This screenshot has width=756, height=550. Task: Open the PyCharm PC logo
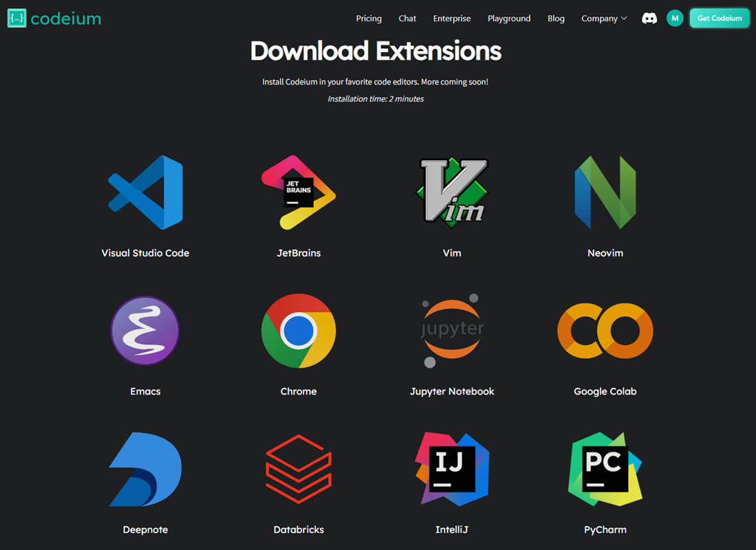(605, 469)
